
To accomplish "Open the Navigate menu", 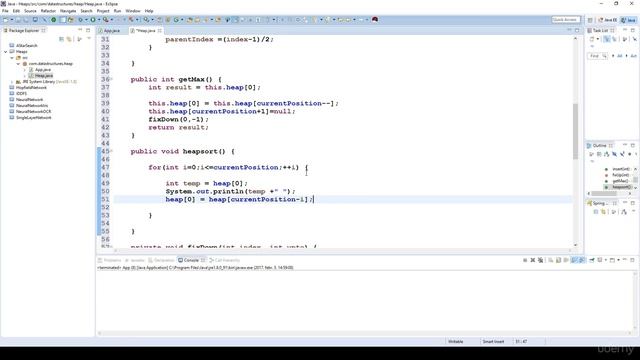I will [68, 11].
